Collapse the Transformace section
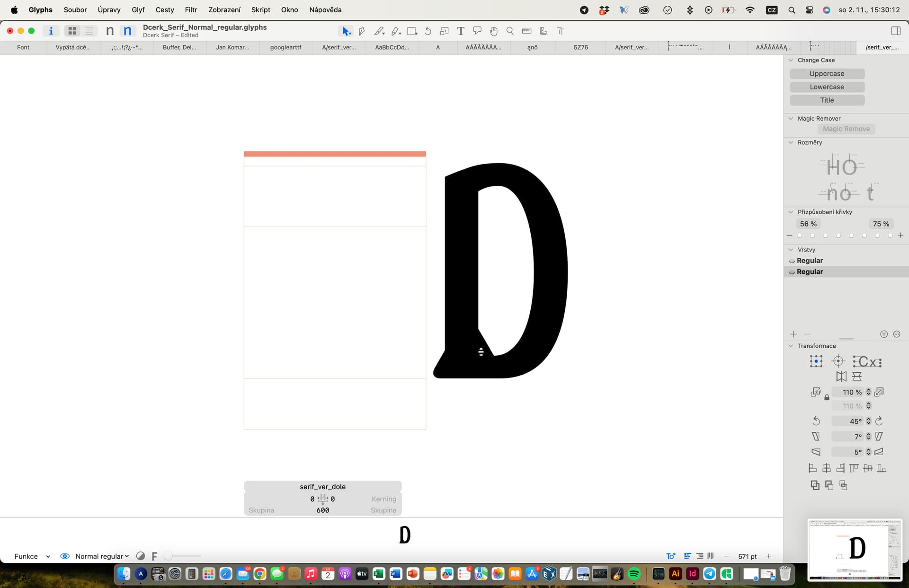 [791, 346]
